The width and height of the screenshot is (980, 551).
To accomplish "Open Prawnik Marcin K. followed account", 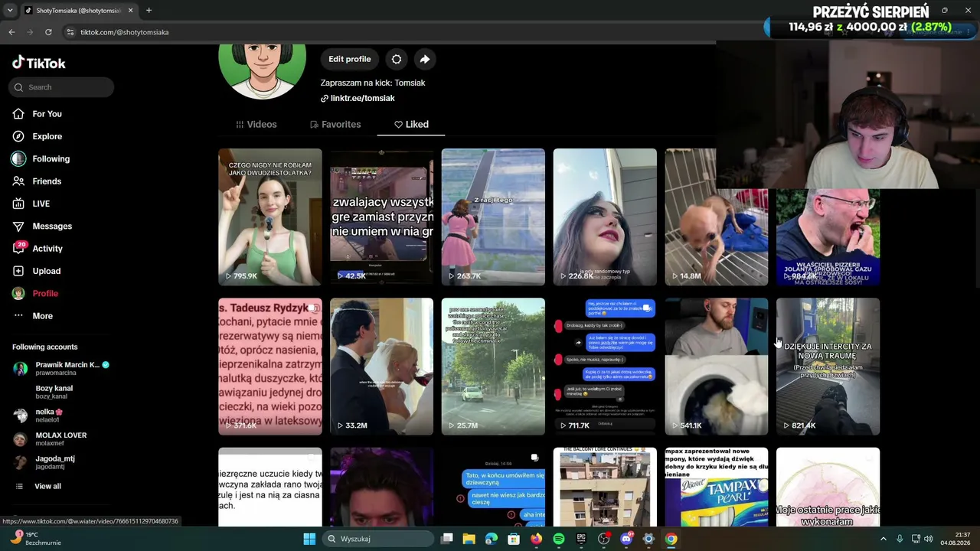I will 63,368.
